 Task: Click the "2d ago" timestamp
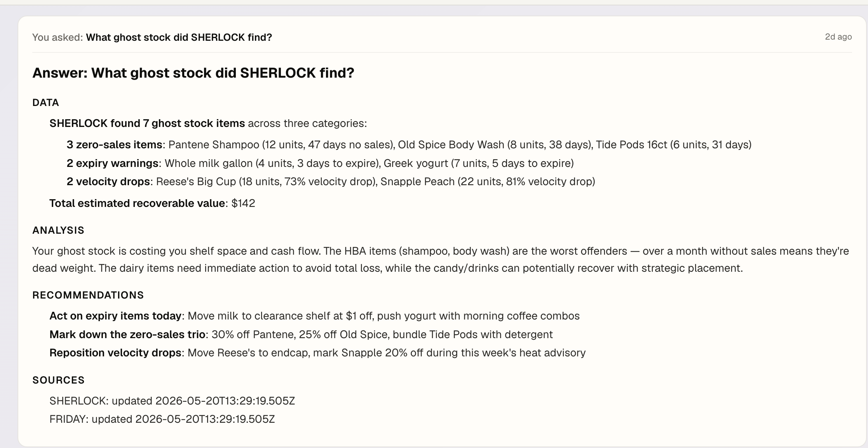(x=838, y=37)
